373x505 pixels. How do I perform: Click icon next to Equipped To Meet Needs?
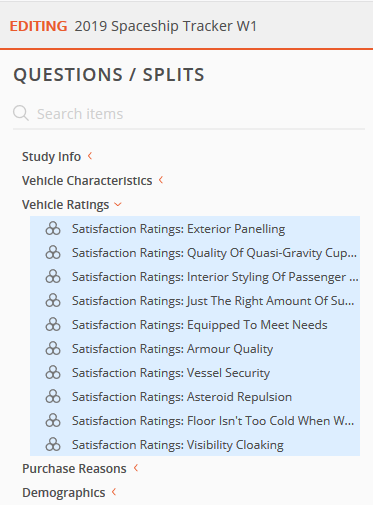[x=53, y=325]
